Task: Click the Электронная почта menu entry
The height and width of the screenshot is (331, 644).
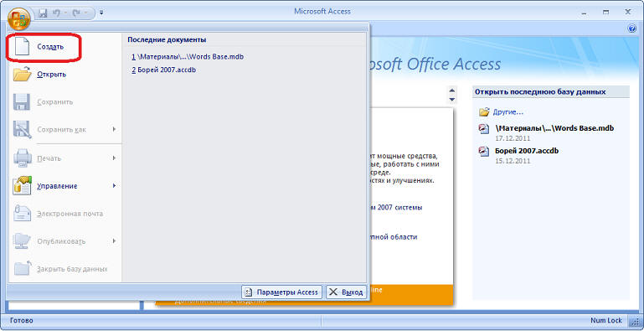Action: [x=64, y=214]
